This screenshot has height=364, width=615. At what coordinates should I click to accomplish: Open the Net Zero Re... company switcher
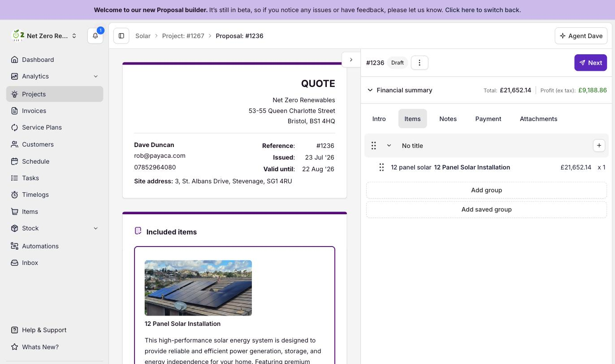(x=44, y=36)
